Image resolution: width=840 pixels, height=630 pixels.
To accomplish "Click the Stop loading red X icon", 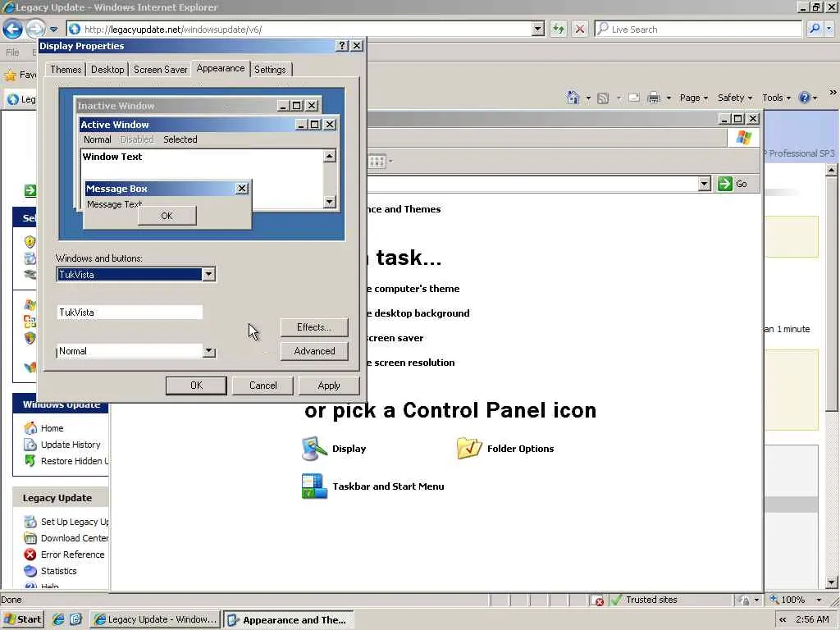I will [x=580, y=29].
